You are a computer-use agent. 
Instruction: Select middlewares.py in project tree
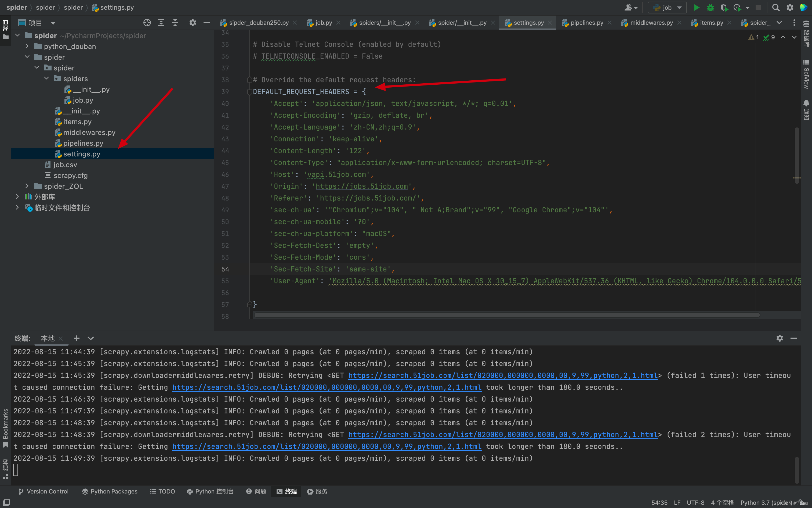pos(89,132)
